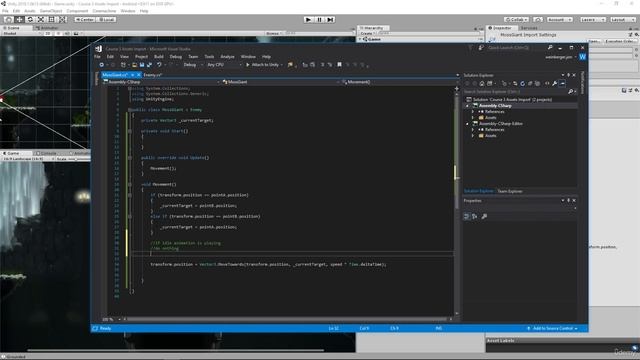640x360 pixels.
Task: Click Undo icon in Visual Studio toolbar
Action: pos(159,65)
